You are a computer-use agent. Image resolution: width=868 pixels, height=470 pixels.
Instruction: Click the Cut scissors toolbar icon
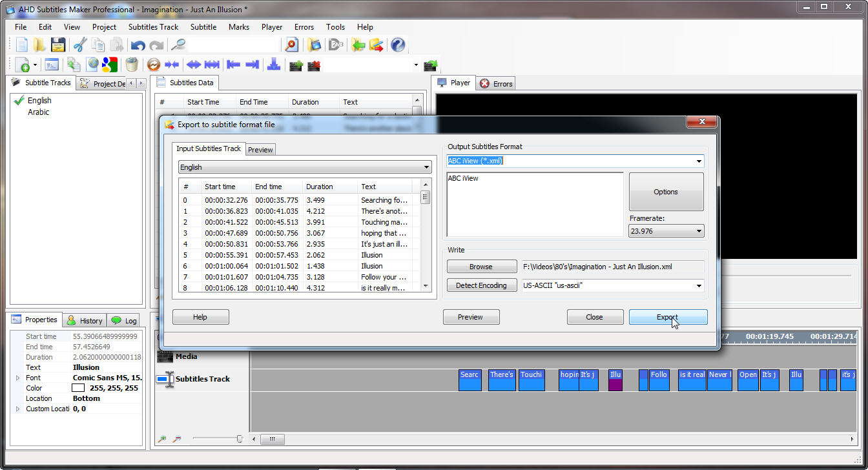pyautogui.click(x=80, y=45)
